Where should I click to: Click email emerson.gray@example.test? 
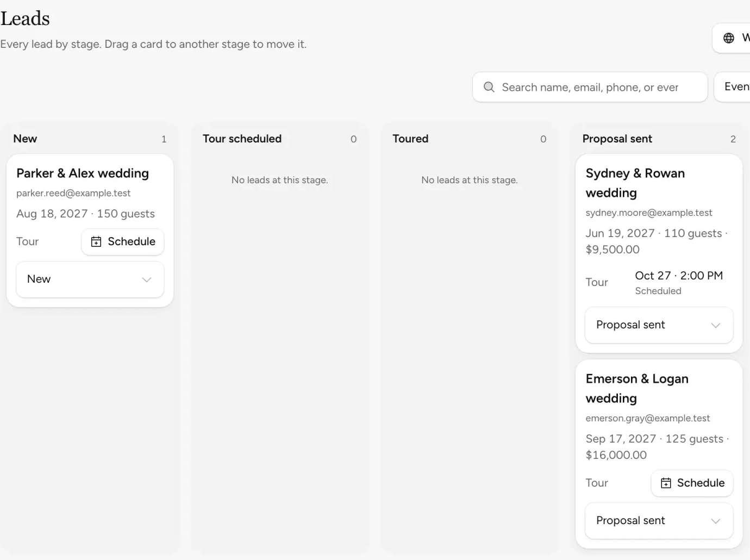point(648,419)
